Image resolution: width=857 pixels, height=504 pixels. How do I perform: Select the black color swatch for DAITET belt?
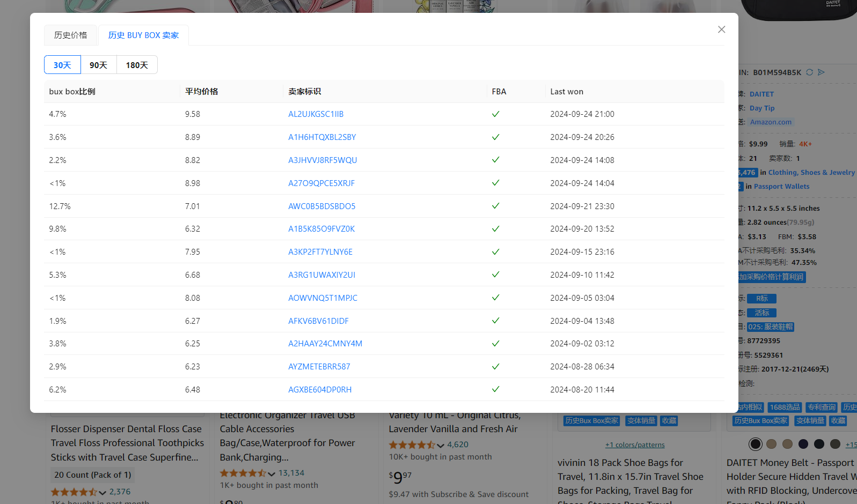755,444
